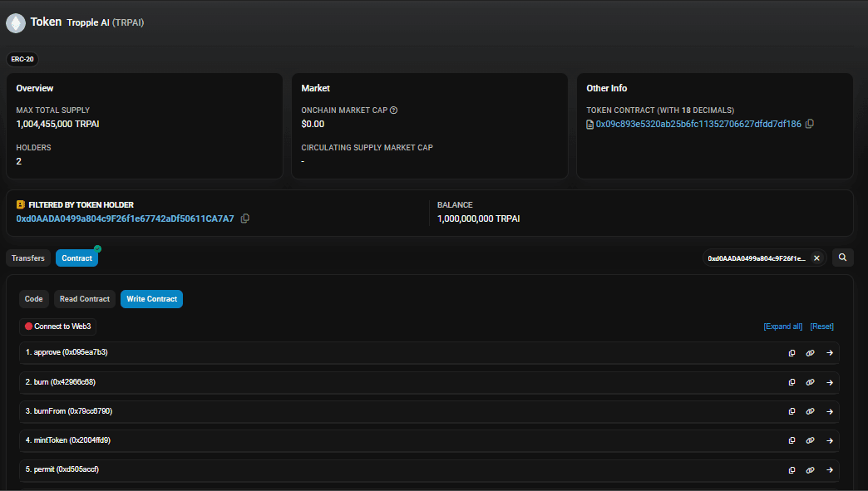This screenshot has width=868, height=491.
Task: Expand the burnFrom method row arrow
Action: click(830, 411)
